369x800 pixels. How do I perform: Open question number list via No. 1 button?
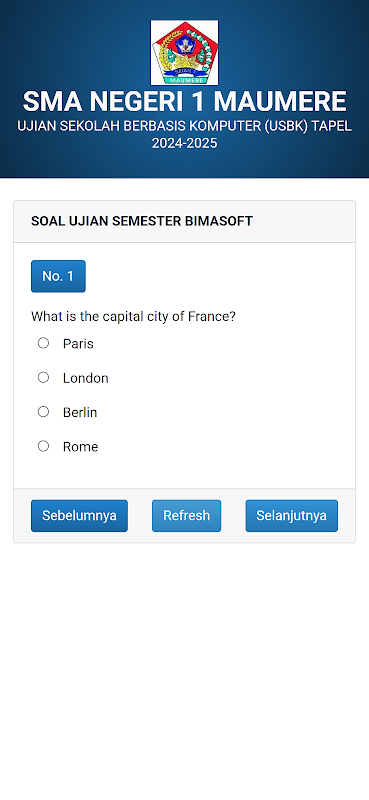coord(58,276)
